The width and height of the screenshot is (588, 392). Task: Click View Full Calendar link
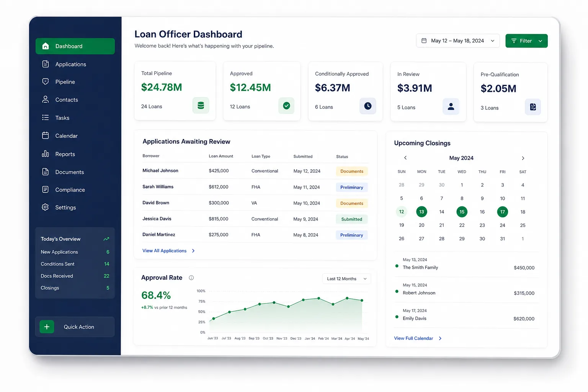[x=413, y=338]
